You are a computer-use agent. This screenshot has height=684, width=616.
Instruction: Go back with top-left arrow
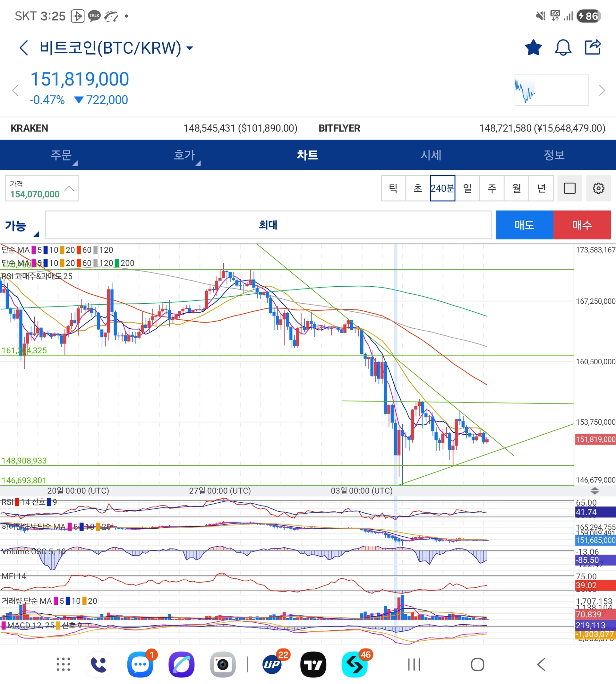pos(24,48)
